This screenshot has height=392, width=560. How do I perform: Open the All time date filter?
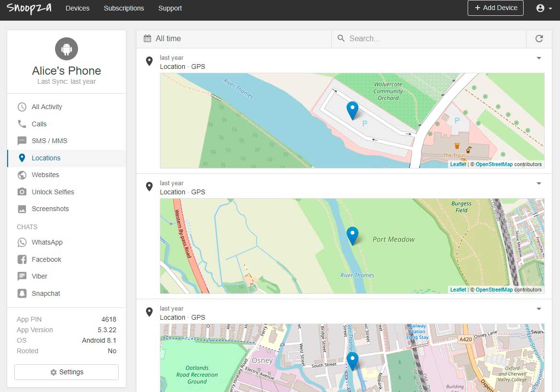[234, 39]
